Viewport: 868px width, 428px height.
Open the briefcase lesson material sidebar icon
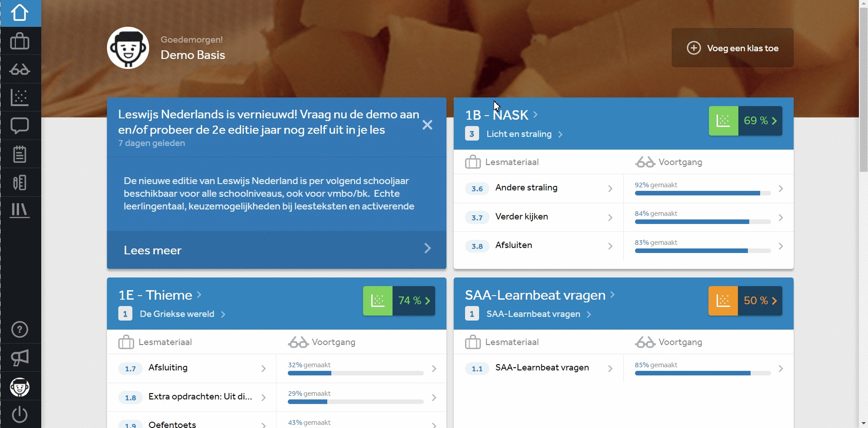tap(20, 41)
